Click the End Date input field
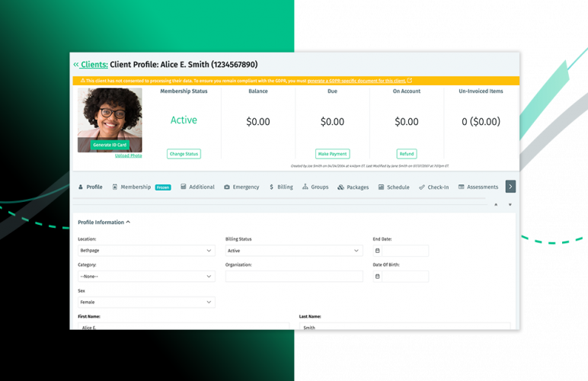The width and height of the screenshot is (588, 381). pos(405,251)
